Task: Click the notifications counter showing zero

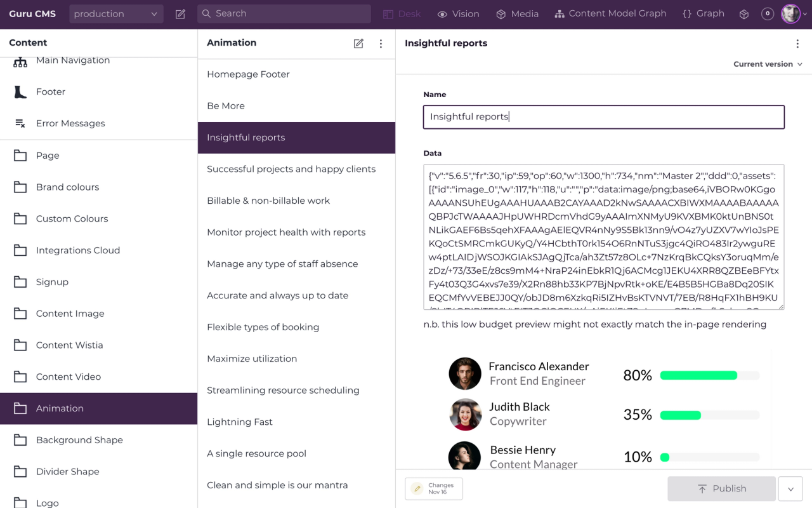Action: 767,13
